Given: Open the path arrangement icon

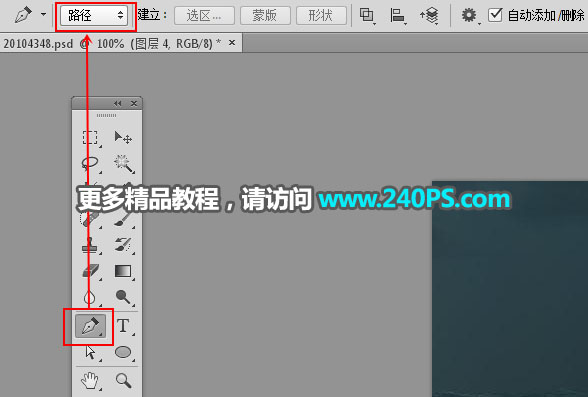Looking at the screenshot, I should 429,15.
